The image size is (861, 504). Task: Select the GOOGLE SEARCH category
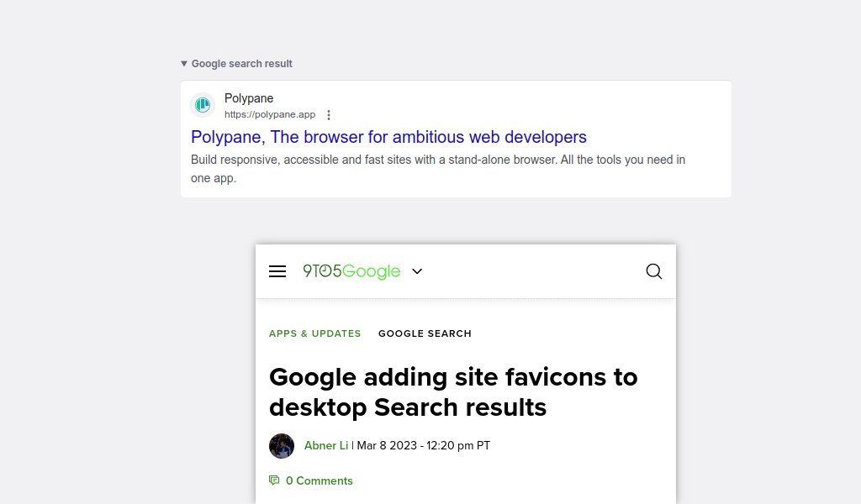[425, 333]
